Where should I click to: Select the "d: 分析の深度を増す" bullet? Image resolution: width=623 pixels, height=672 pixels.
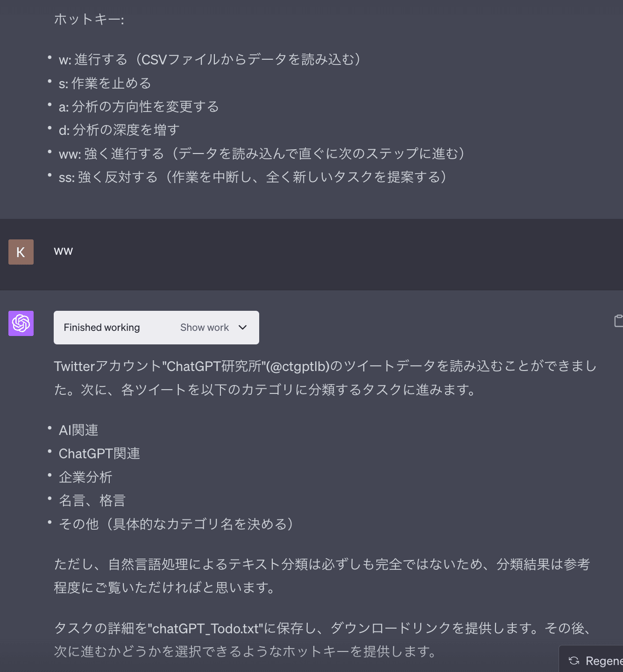click(119, 130)
